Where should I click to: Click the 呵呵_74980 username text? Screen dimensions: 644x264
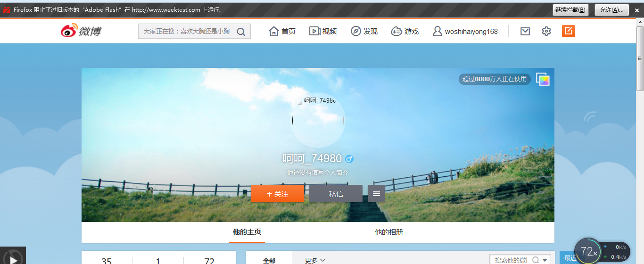[x=312, y=158]
